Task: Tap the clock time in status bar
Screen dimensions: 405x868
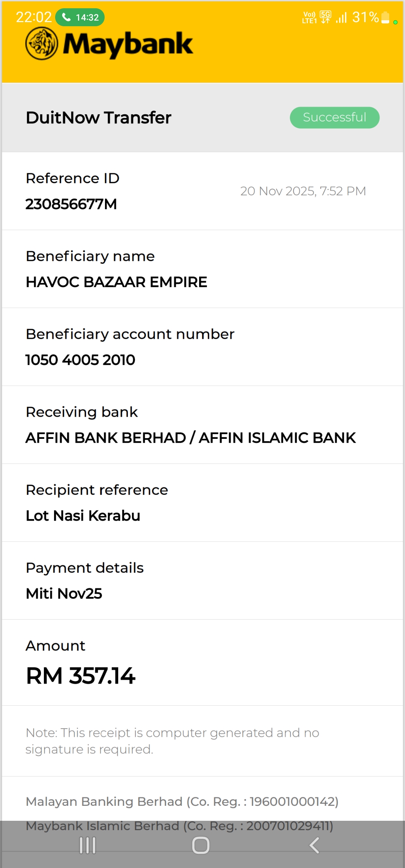Action: [34, 17]
